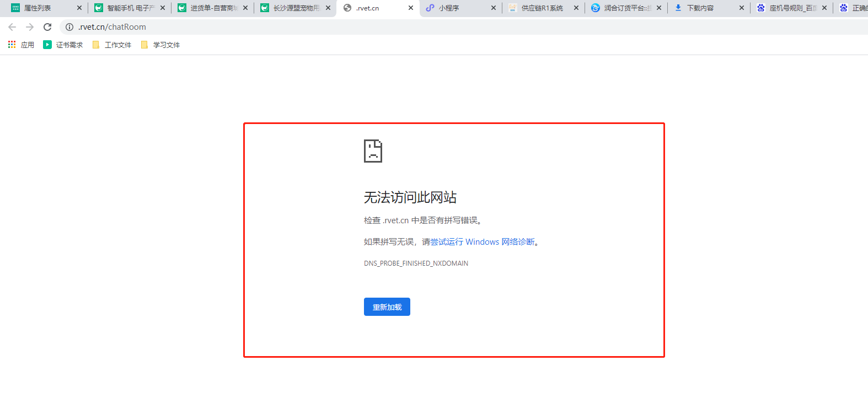
Task: Click the sad page error icon
Action: 373,151
